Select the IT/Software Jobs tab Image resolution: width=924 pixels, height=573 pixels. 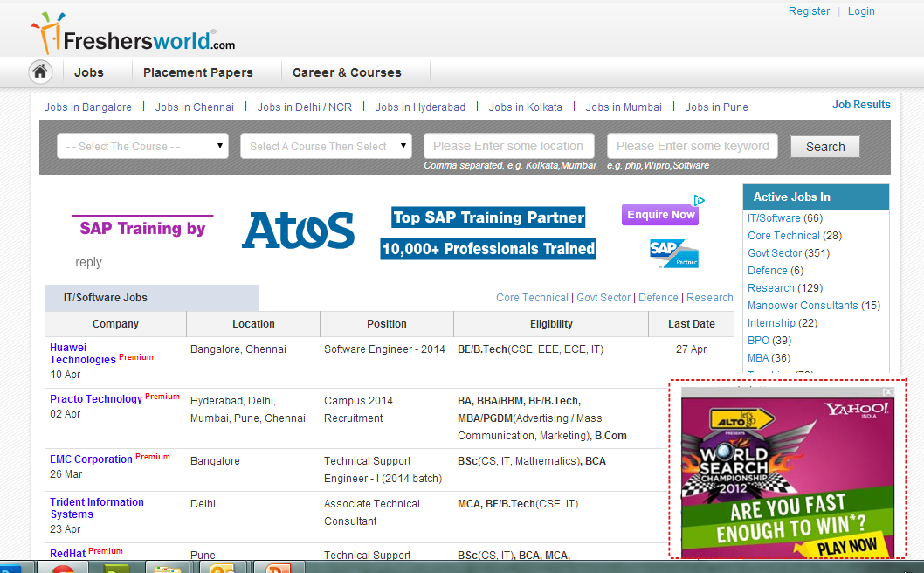[x=151, y=298]
